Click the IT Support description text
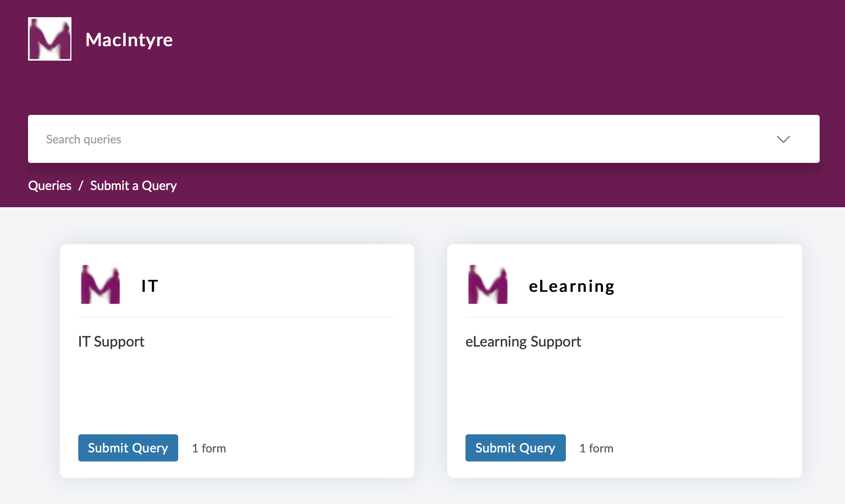845x504 pixels. pyautogui.click(x=111, y=342)
